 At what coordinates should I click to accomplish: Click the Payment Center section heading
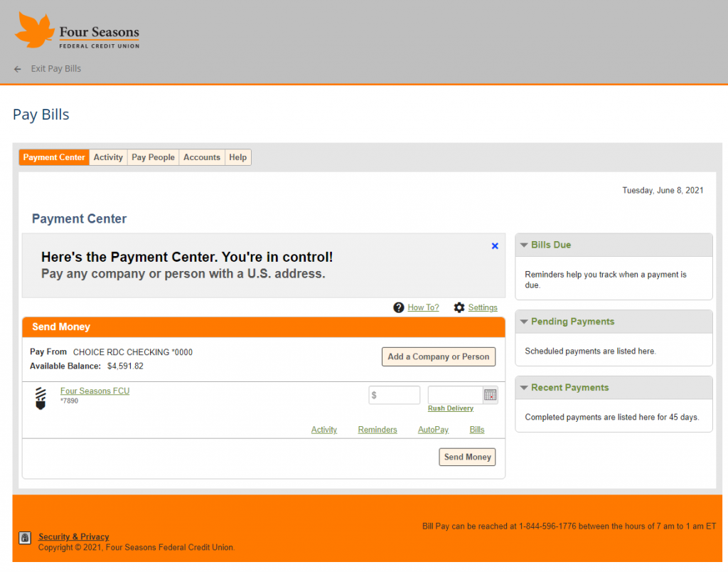80,219
